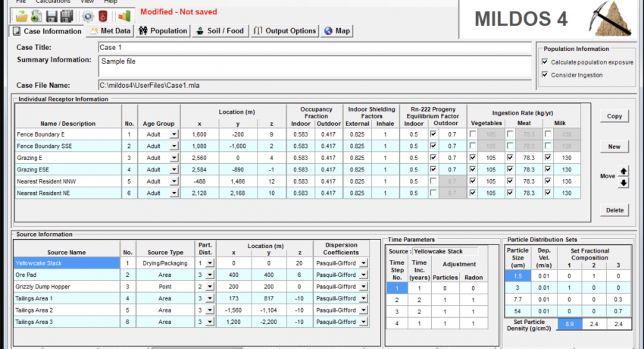Image resolution: width=644 pixels, height=349 pixels.
Task: Move selected receptor up with the up arrow
Action: click(x=624, y=171)
